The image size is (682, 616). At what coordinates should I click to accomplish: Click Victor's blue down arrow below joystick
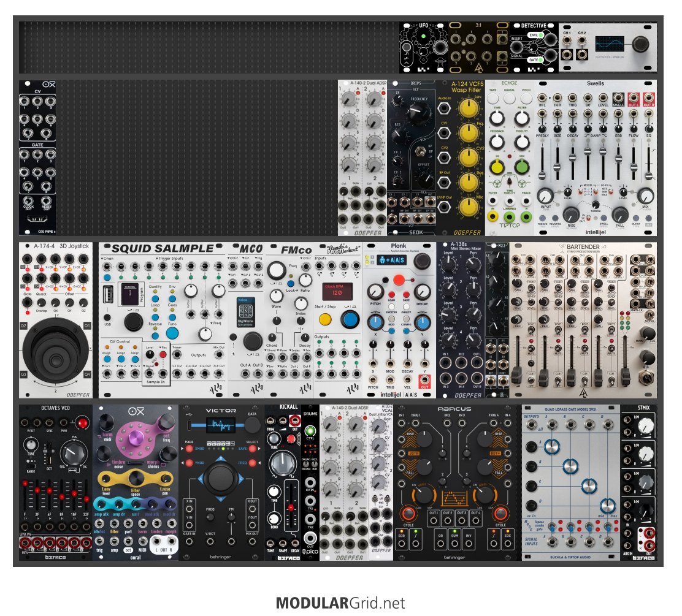tap(221, 498)
